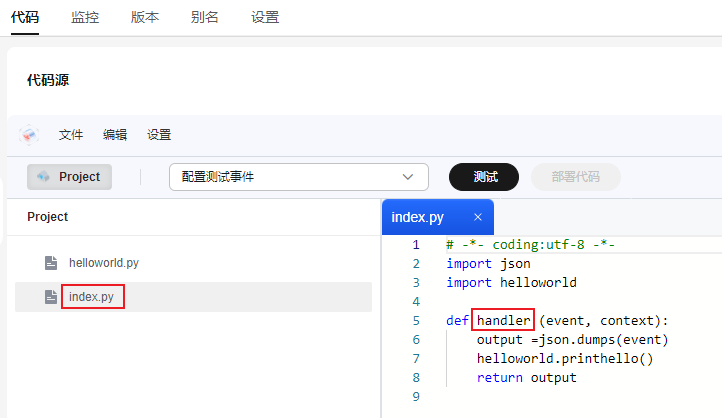Open the 设置 tab in top navigation
Image resolution: width=722 pixels, height=418 pixels.
click(265, 18)
